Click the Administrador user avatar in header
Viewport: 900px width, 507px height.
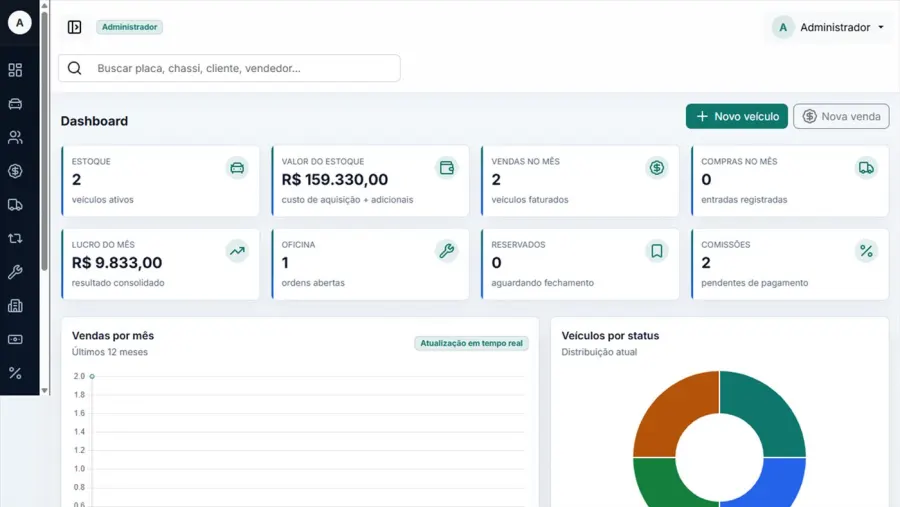[x=783, y=28]
